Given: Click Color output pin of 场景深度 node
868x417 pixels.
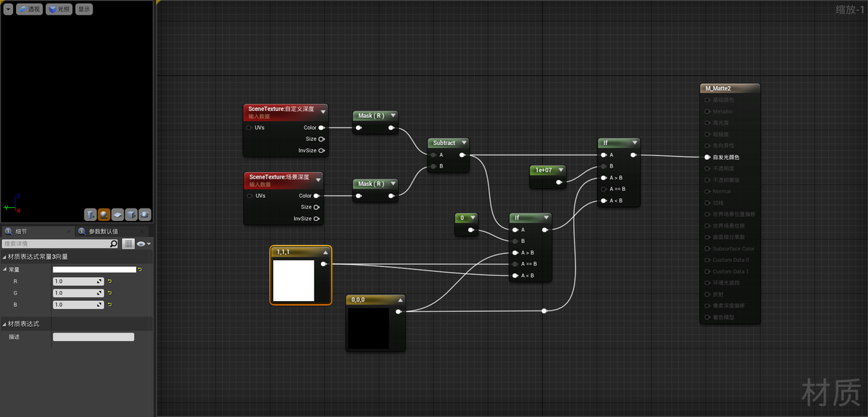Looking at the screenshot, I should pyautogui.click(x=317, y=196).
